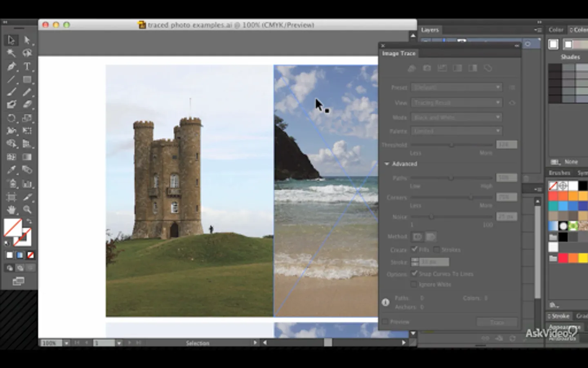Select the Zoom magnifier tool
The height and width of the screenshot is (368, 588).
[x=27, y=210]
